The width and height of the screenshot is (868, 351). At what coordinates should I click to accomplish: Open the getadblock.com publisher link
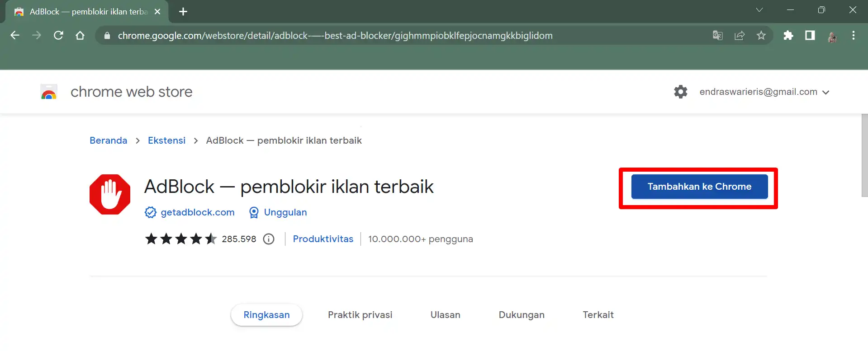point(198,212)
